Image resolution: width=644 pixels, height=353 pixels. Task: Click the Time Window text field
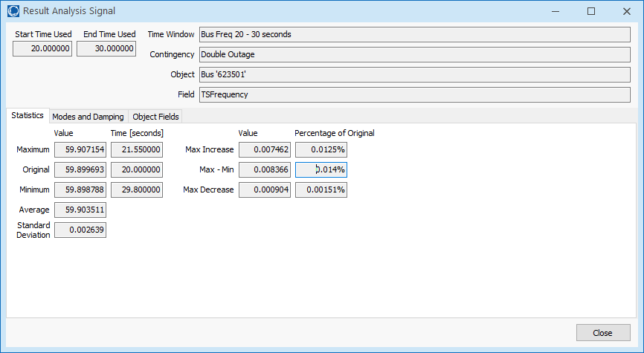tap(413, 35)
